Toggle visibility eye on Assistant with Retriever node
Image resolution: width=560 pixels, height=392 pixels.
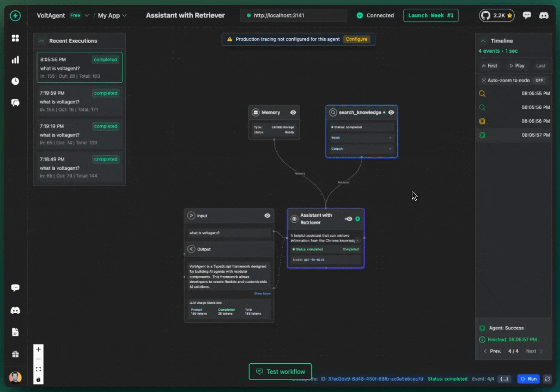point(349,219)
